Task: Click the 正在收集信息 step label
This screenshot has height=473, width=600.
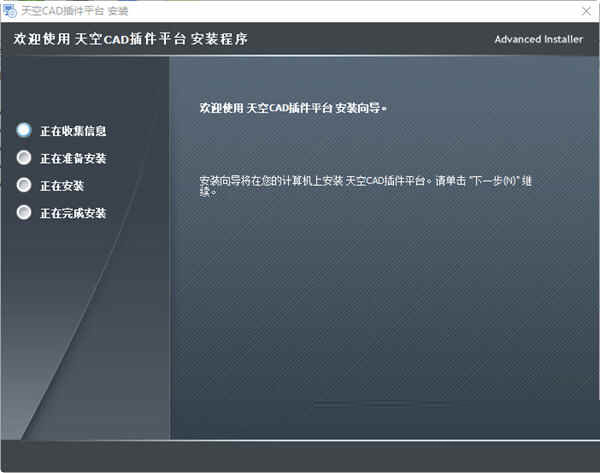Action: coord(73,131)
